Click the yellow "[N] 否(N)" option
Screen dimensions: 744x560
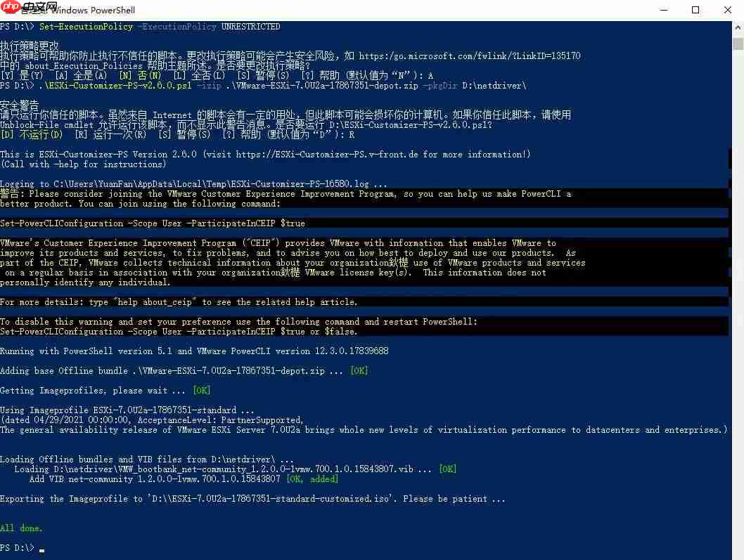point(140,76)
